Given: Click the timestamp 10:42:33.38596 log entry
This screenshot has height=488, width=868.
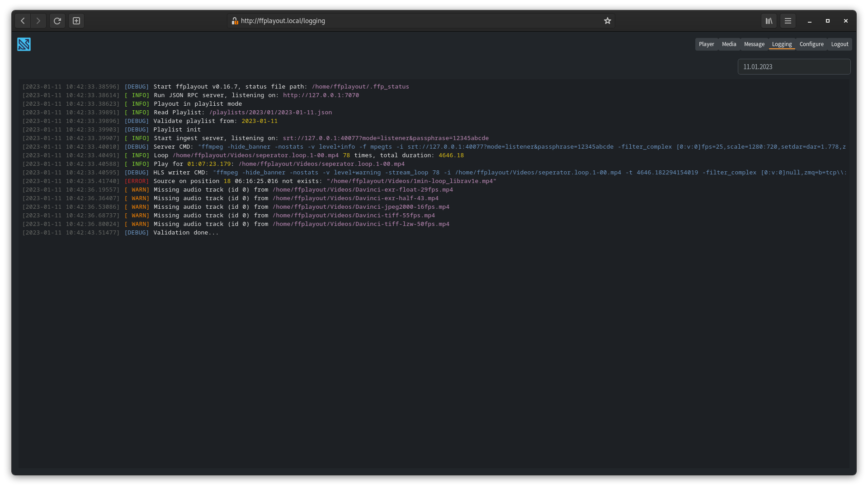Looking at the screenshot, I should point(71,87).
